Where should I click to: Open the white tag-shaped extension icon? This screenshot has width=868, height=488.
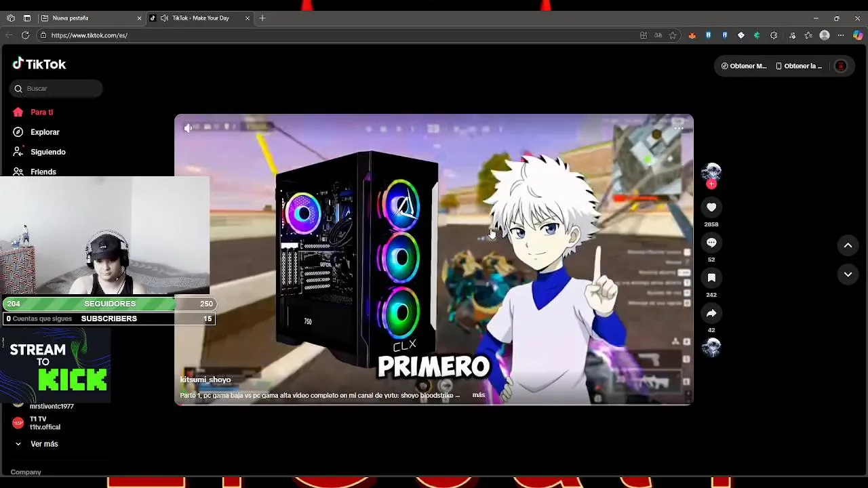point(741,35)
